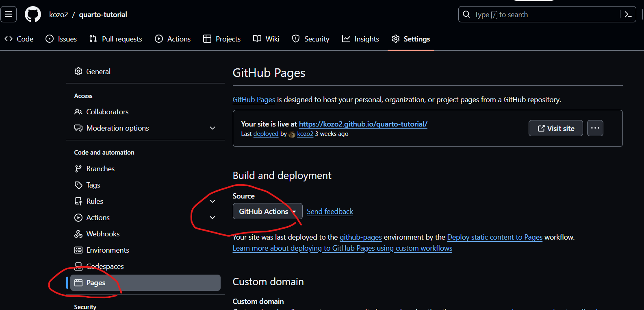The image size is (644, 310).
Task: Click the Issues circle icon
Action: point(50,39)
